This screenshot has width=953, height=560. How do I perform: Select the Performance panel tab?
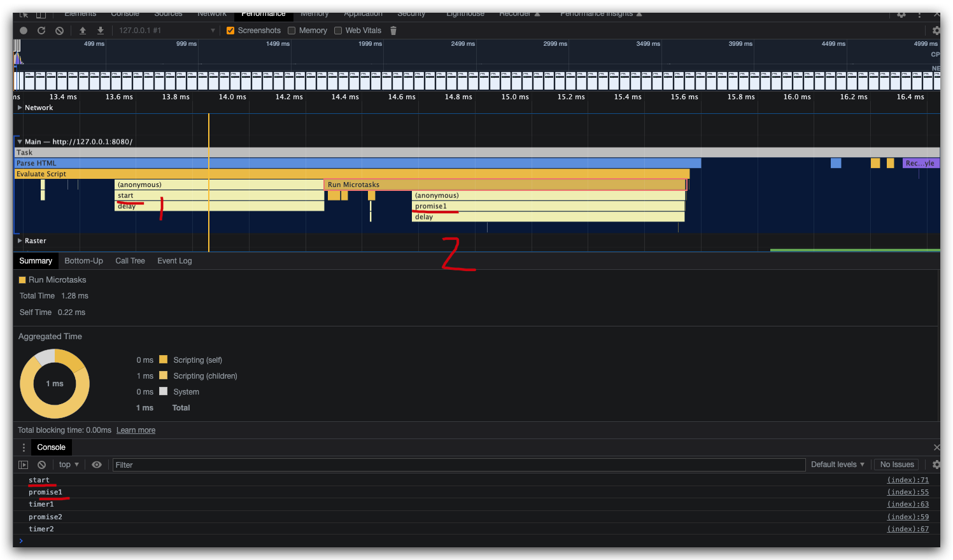[264, 15]
